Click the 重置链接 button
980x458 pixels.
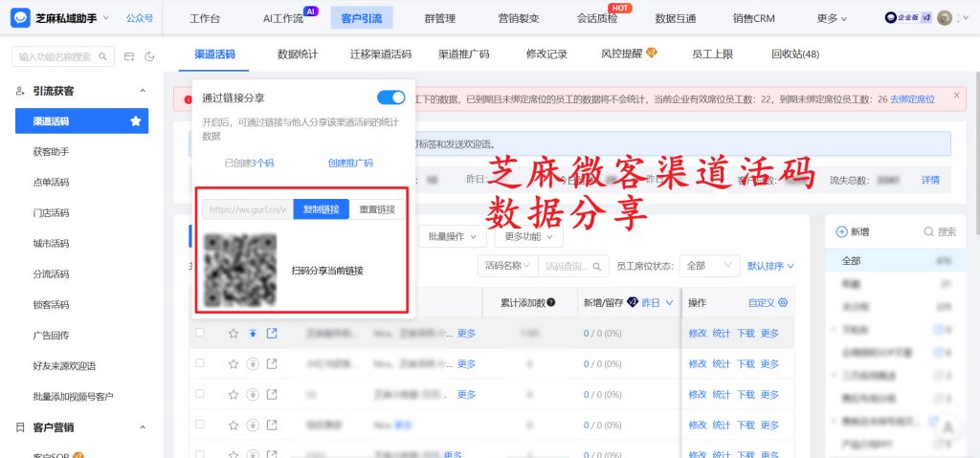pyautogui.click(x=377, y=209)
